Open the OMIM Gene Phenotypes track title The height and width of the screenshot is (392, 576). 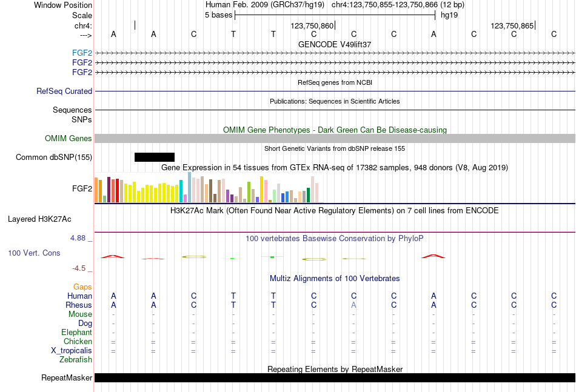[335, 130]
